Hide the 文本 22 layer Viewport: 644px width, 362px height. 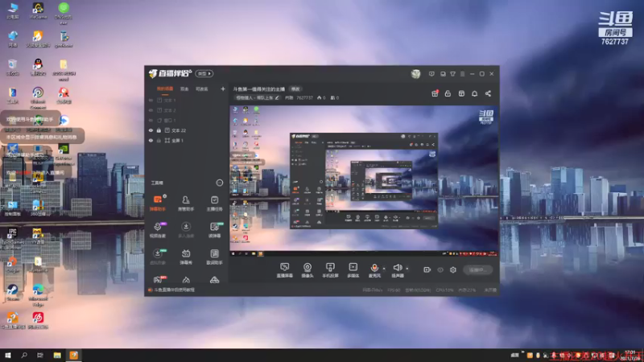point(151,130)
